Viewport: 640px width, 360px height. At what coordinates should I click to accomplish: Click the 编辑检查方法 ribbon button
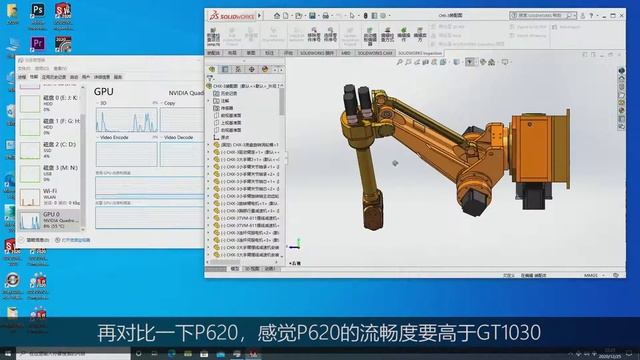click(387, 35)
